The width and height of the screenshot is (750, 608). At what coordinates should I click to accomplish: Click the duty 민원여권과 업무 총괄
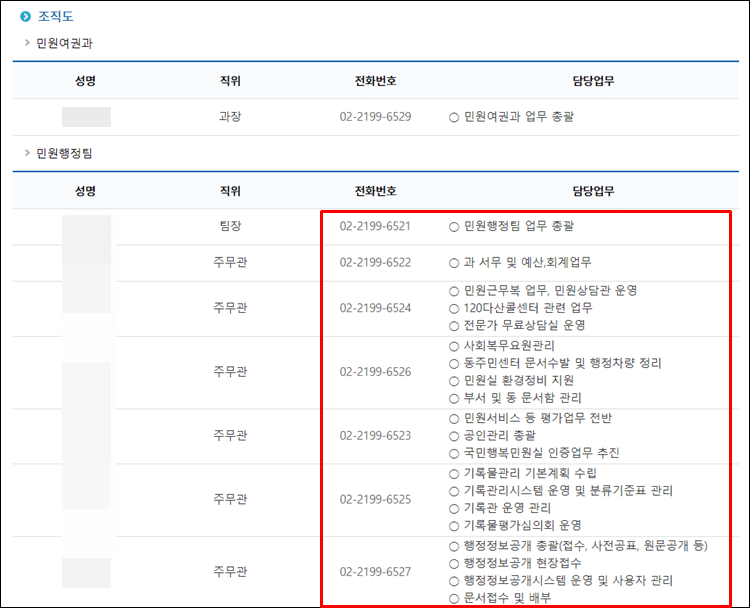(x=519, y=117)
